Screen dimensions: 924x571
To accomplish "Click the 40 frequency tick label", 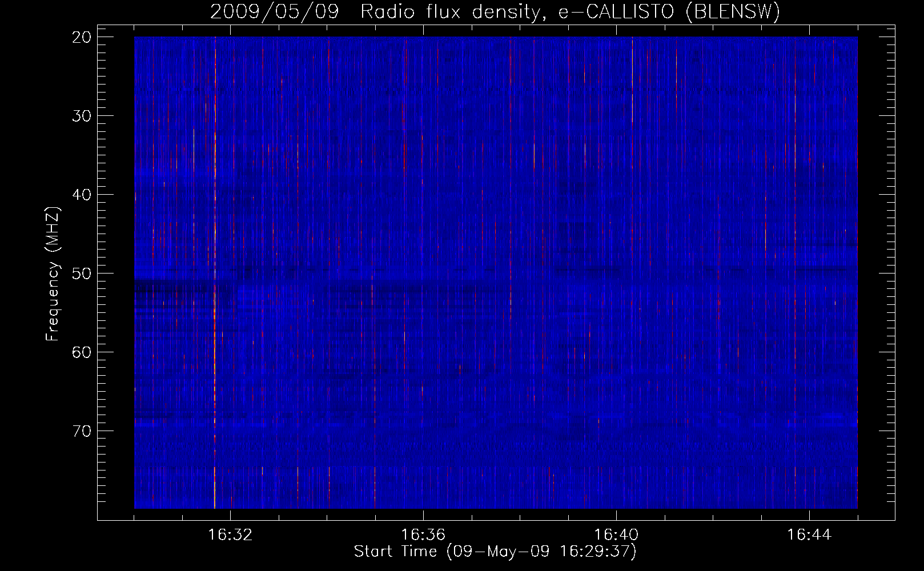I will (x=82, y=195).
